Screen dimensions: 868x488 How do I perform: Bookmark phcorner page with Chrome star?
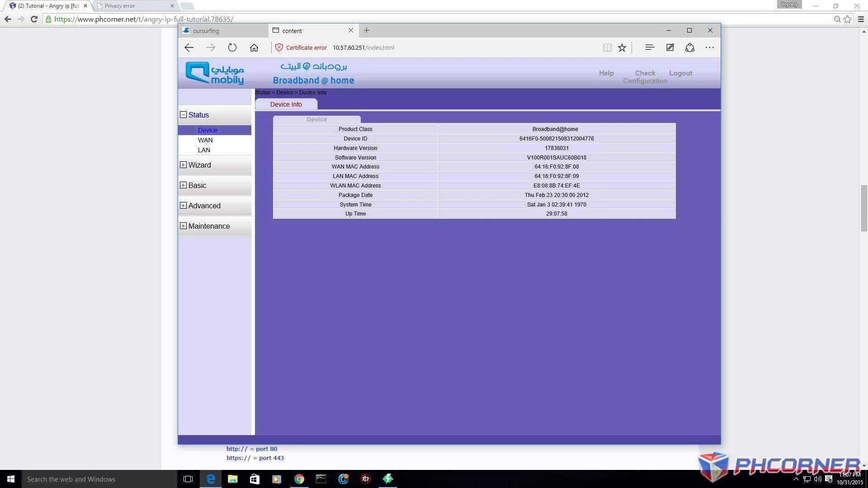(848, 19)
